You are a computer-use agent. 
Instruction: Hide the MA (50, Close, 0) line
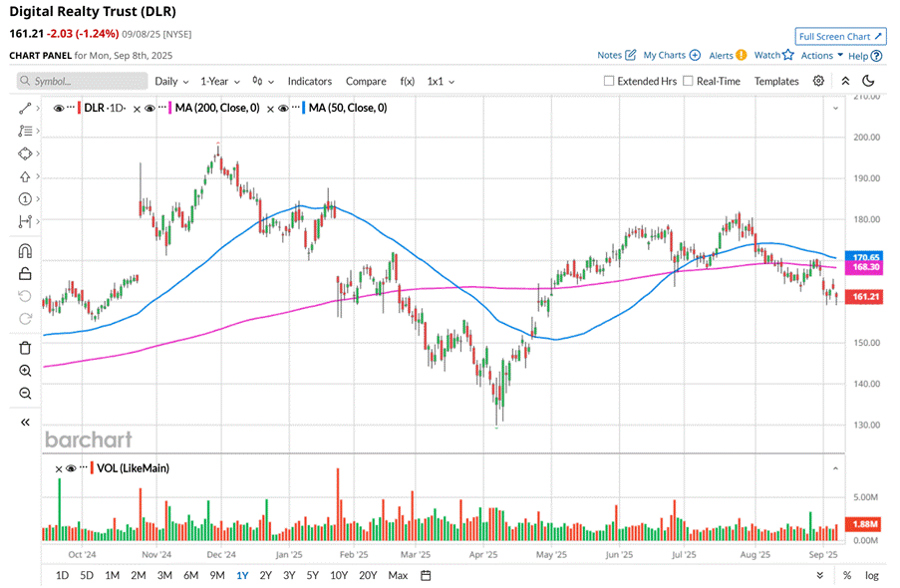click(283, 108)
